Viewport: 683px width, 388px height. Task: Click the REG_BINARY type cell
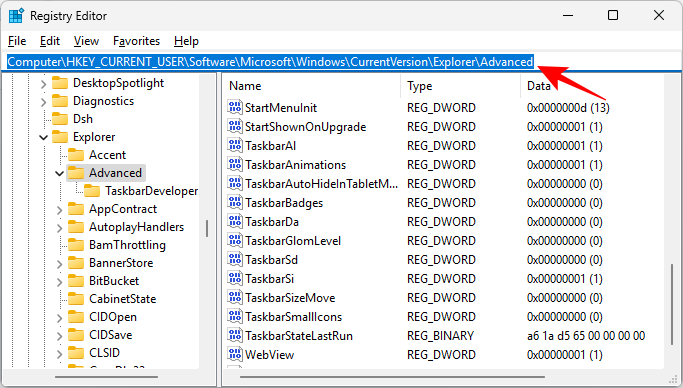pyautogui.click(x=440, y=336)
